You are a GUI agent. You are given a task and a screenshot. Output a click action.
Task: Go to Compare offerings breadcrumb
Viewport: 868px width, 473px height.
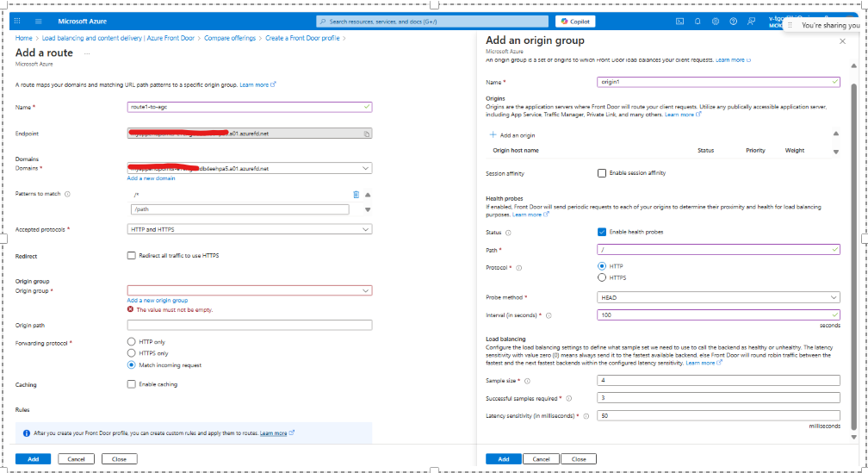pos(230,38)
